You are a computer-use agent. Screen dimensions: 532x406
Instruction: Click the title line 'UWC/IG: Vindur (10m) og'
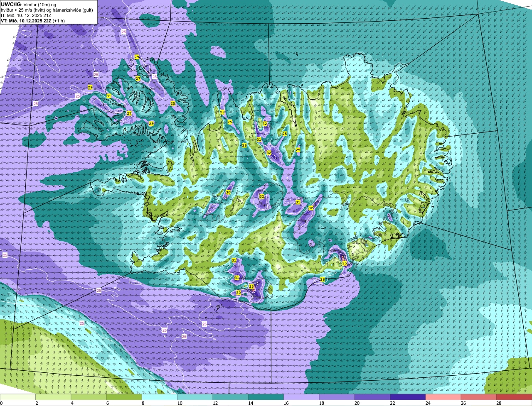pos(28,4)
